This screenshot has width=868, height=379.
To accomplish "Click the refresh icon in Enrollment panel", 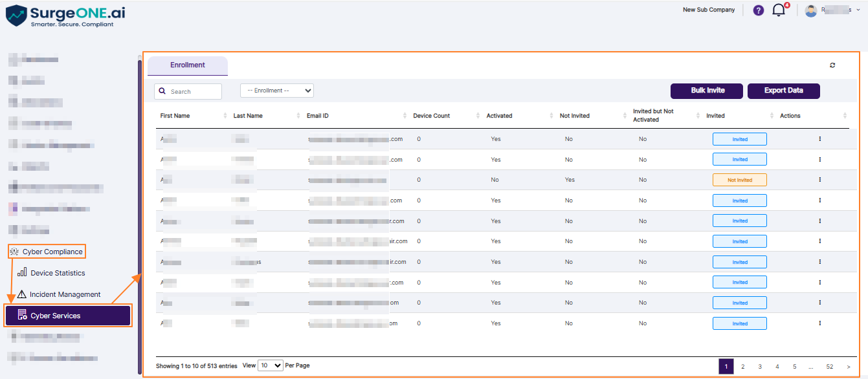I will [x=832, y=65].
